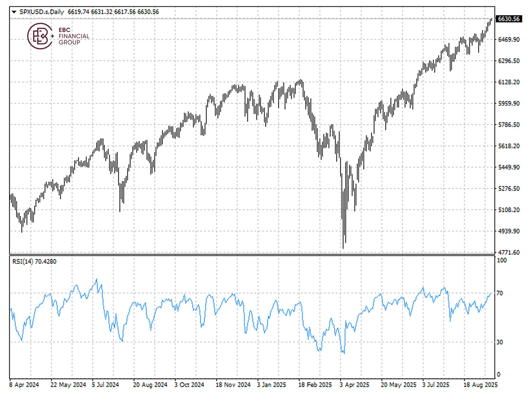Image resolution: width=532 pixels, height=397 pixels.
Task: Click the 3 Apr 2025 date label
Action: [354, 385]
